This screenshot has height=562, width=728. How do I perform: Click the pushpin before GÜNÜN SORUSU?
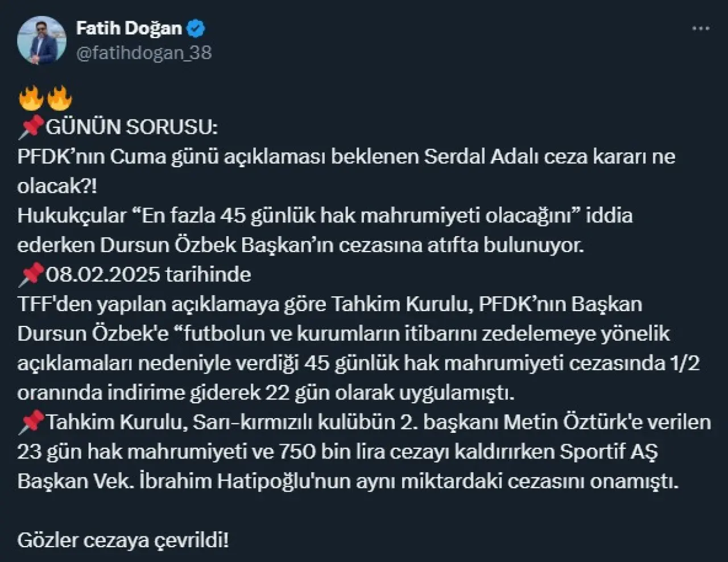tap(31, 127)
